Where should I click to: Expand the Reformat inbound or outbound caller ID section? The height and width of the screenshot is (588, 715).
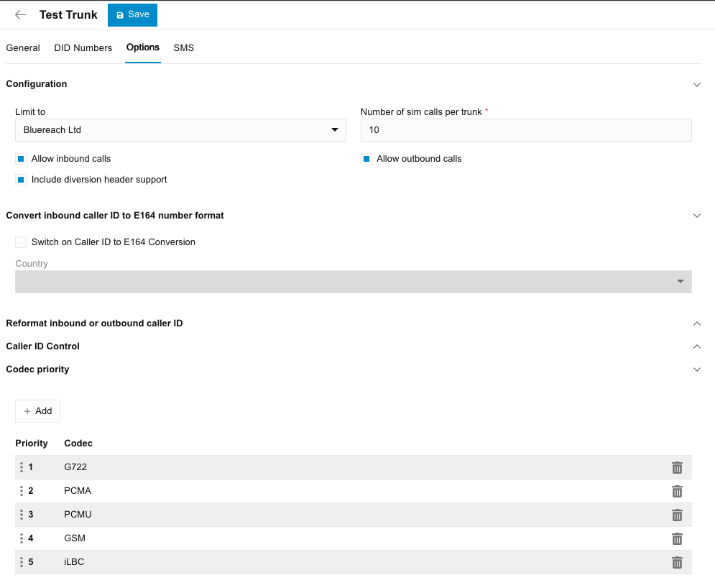[696, 323]
